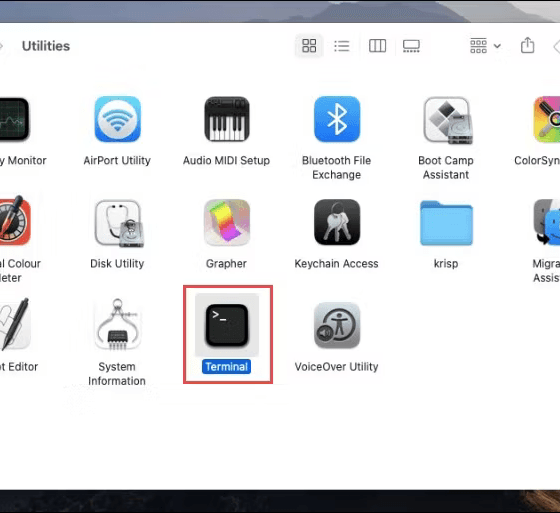Select the VoiceOver Utility icon
The image size is (560, 513).
click(337, 325)
